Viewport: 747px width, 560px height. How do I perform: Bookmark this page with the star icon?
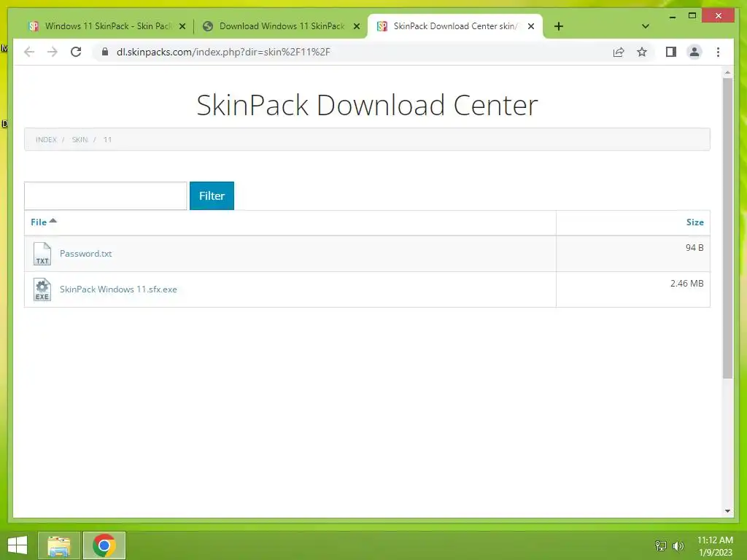point(642,52)
